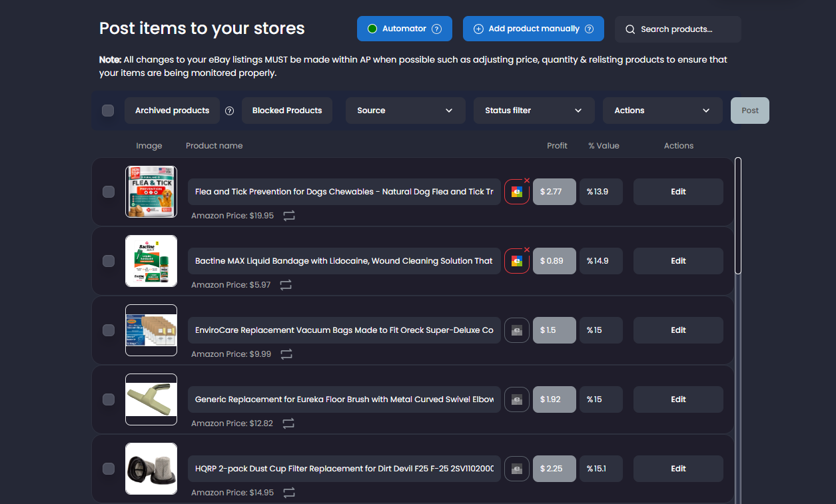
Task: Open the Actions dropdown in the filter bar
Action: point(663,111)
